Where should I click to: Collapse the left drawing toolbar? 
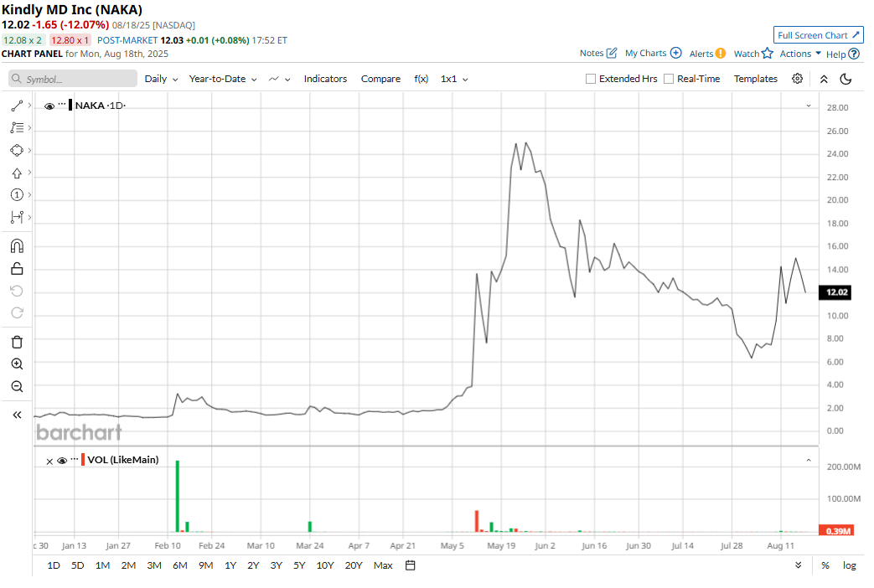(17, 415)
